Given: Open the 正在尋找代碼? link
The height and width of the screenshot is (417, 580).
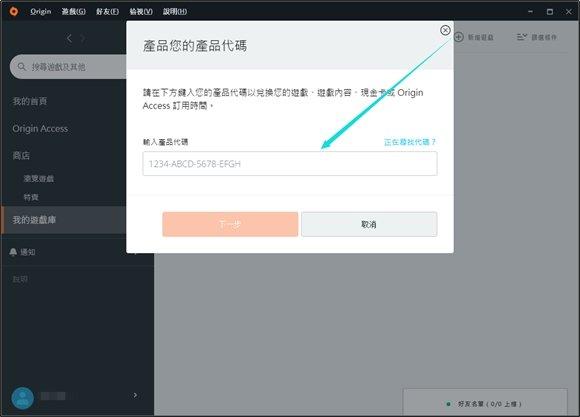Looking at the screenshot, I should [410, 142].
